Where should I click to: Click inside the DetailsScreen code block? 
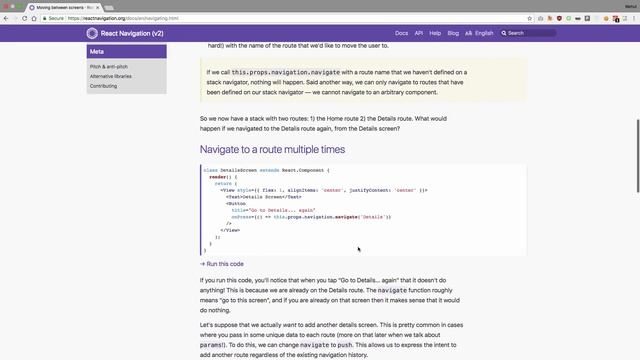pyautogui.click(x=363, y=210)
